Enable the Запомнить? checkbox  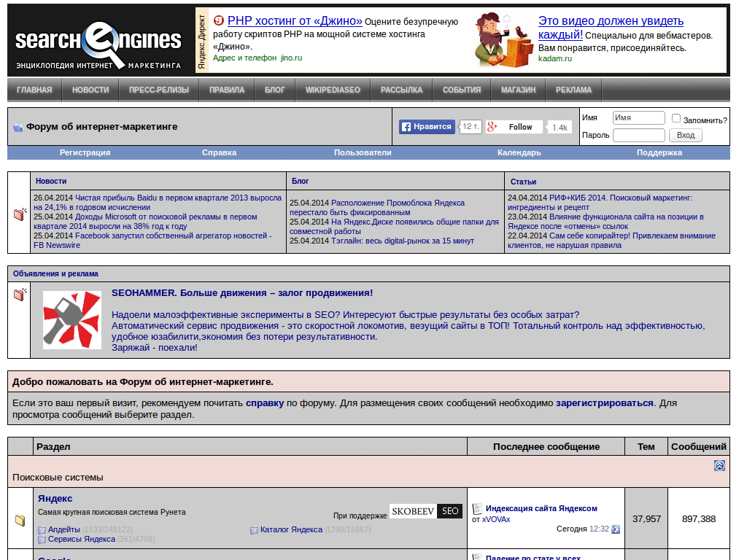(676, 118)
